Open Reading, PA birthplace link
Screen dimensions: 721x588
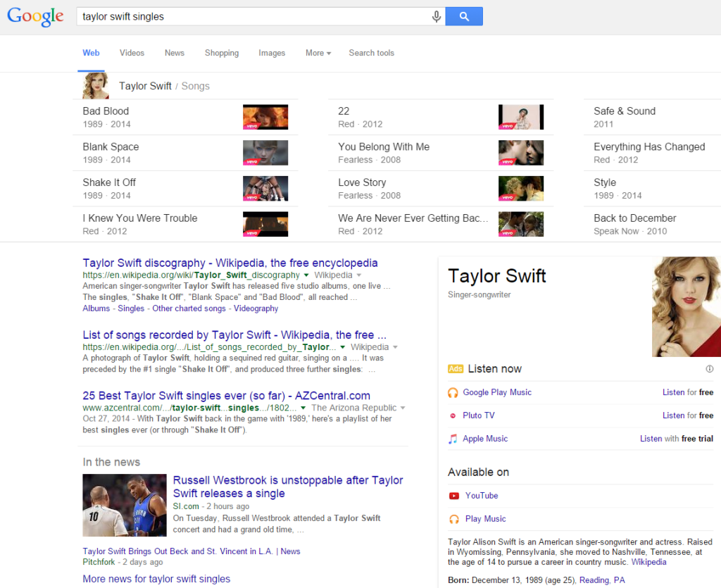602,580
